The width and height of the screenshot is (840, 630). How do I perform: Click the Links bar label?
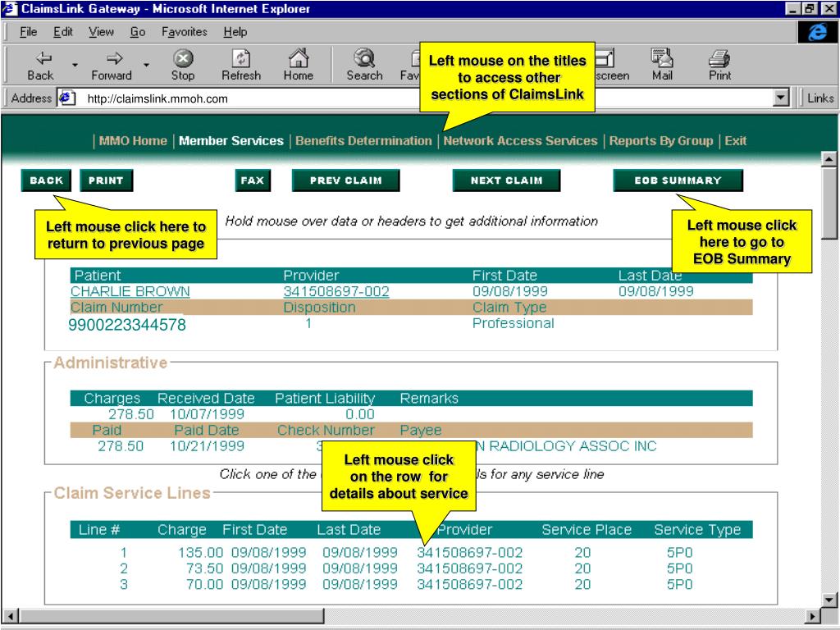coord(820,98)
